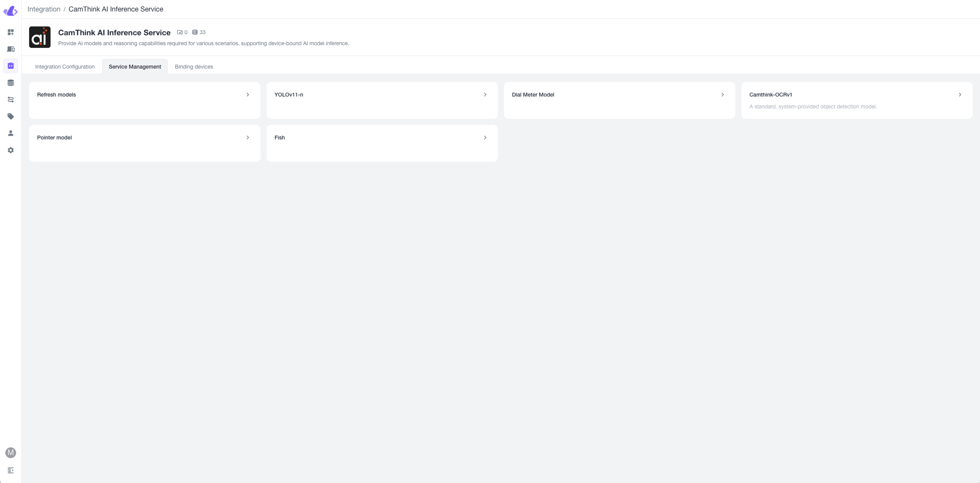Expand the Dial Meter Model chevron
Screen dimensions: 980x483
(722, 95)
